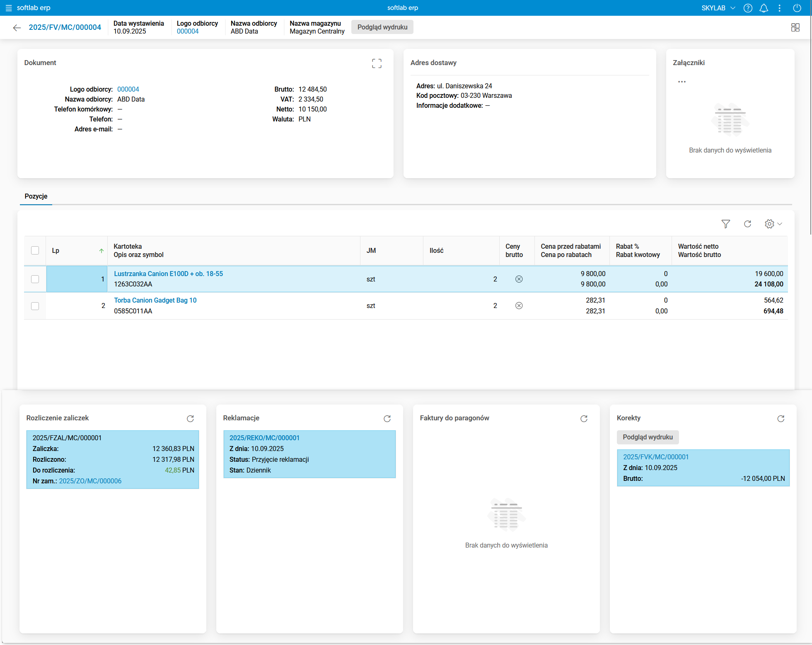Open the Załączniki three-dots menu
This screenshot has height=645, width=812.
(681, 82)
